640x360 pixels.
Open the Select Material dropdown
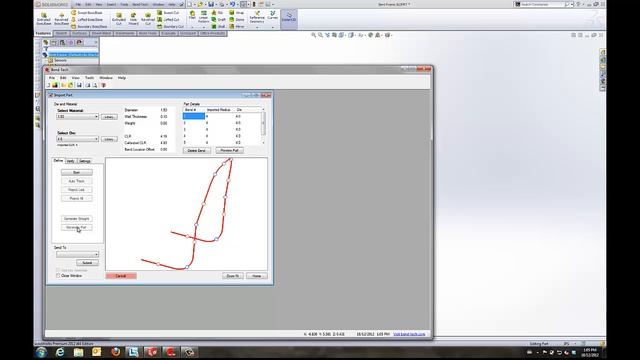(x=78, y=117)
